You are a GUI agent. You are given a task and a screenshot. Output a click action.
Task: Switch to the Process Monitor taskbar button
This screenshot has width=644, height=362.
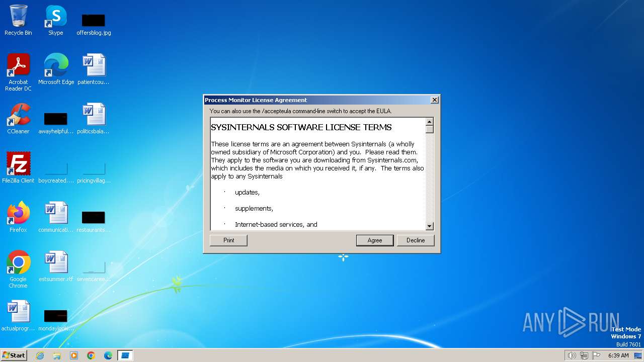point(125,355)
